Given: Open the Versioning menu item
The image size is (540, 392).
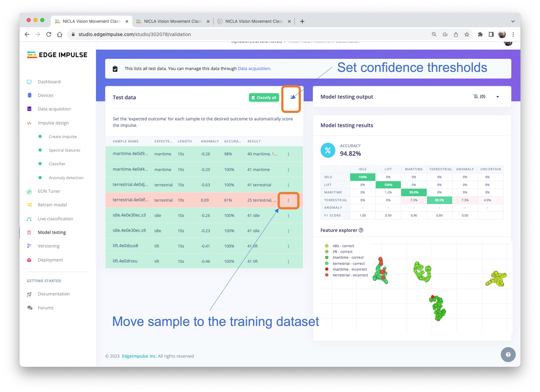Looking at the screenshot, I should (49, 246).
